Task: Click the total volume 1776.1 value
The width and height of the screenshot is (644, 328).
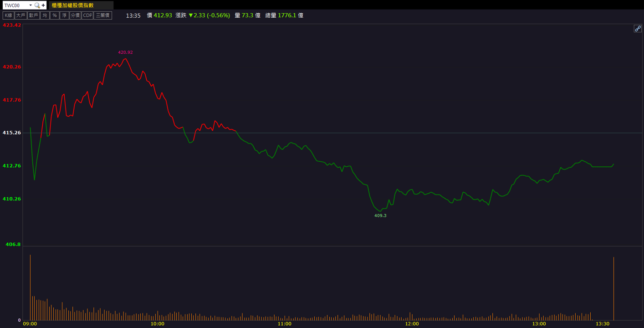Action: [x=287, y=15]
